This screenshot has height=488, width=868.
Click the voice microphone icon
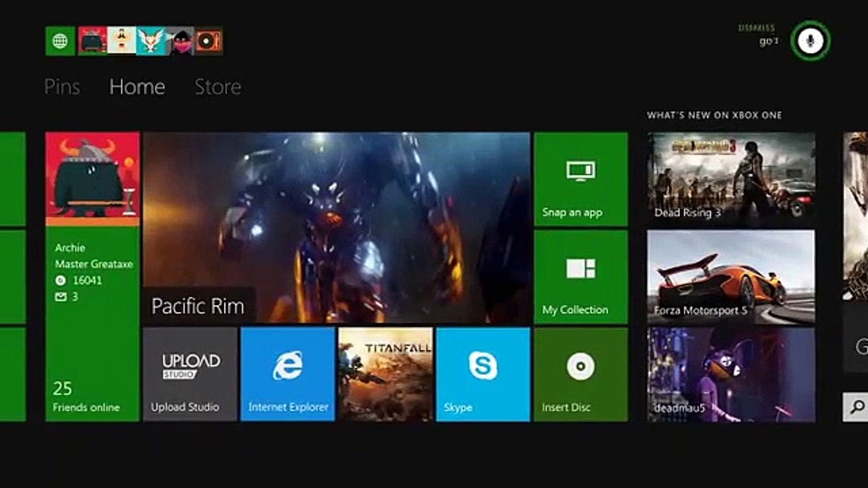(x=810, y=41)
